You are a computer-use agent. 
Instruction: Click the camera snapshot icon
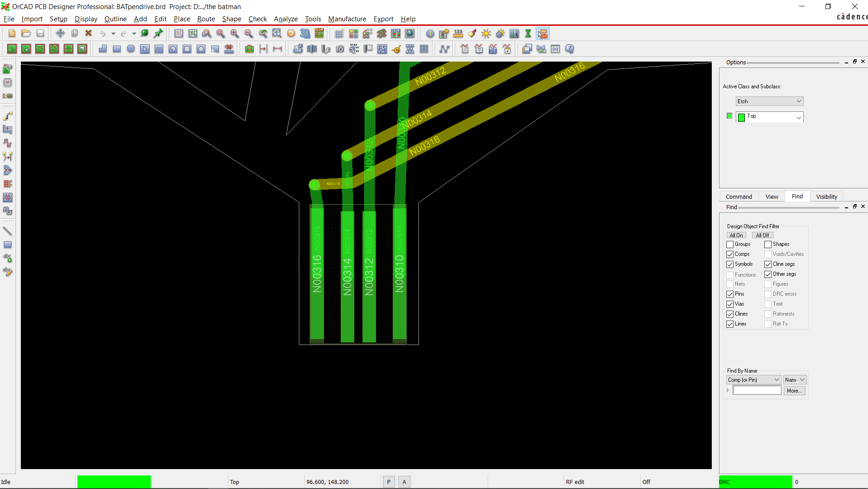340,49
